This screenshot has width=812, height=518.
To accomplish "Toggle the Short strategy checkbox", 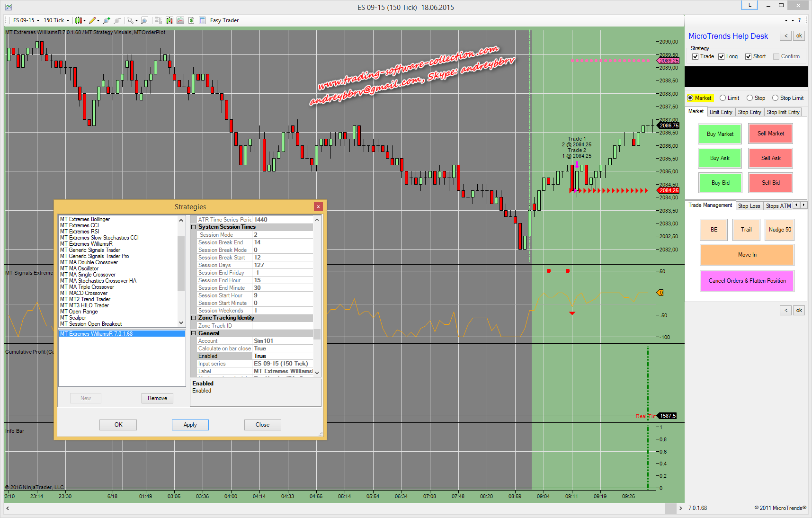I will tap(749, 57).
